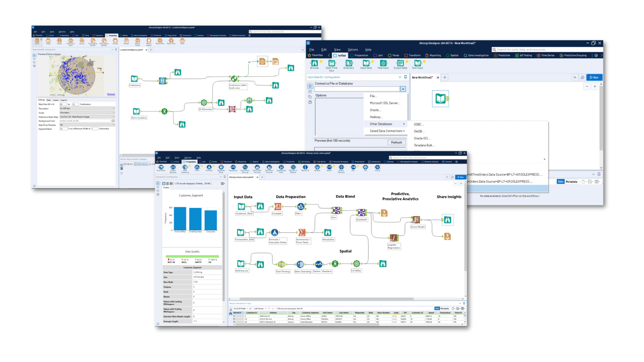Click the Expand Extent percentage field
The height and width of the screenshot is (362, 644).
(63, 129)
